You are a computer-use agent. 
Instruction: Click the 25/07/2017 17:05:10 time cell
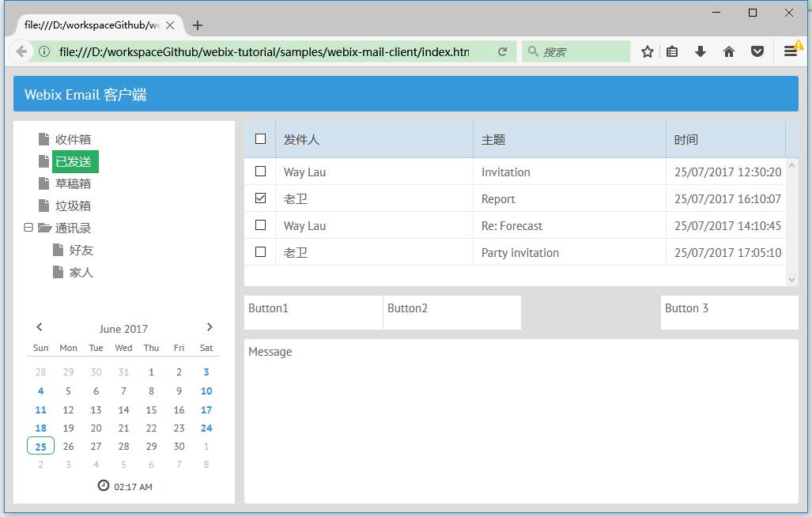pyautogui.click(x=726, y=252)
